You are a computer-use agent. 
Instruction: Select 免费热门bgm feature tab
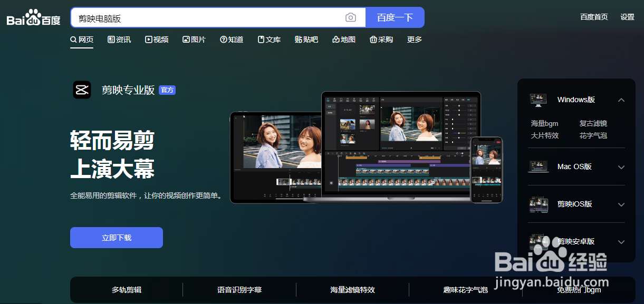pyautogui.click(x=579, y=290)
